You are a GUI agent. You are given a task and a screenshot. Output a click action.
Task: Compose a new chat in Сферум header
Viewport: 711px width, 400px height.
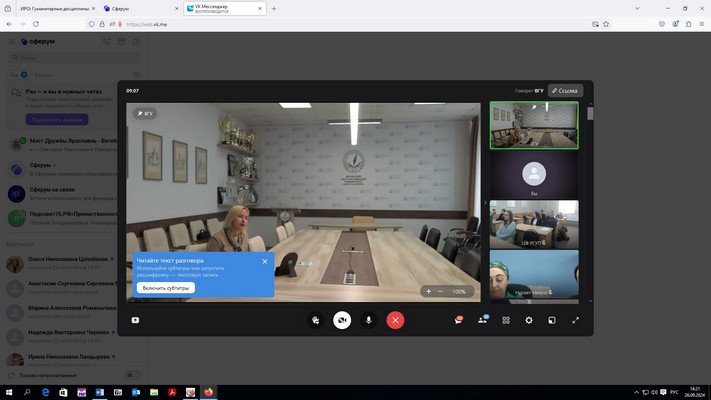(x=136, y=42)
